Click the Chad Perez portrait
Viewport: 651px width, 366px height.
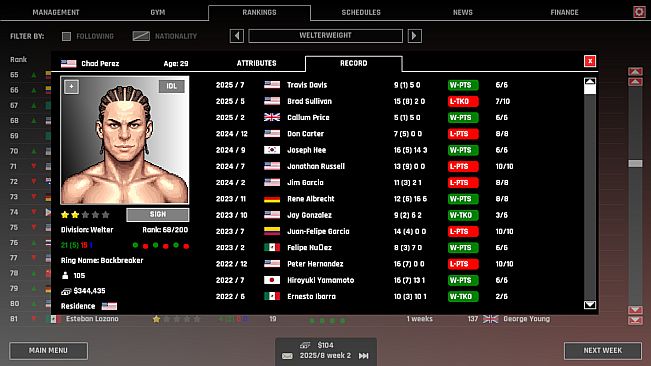click(125, 140)
